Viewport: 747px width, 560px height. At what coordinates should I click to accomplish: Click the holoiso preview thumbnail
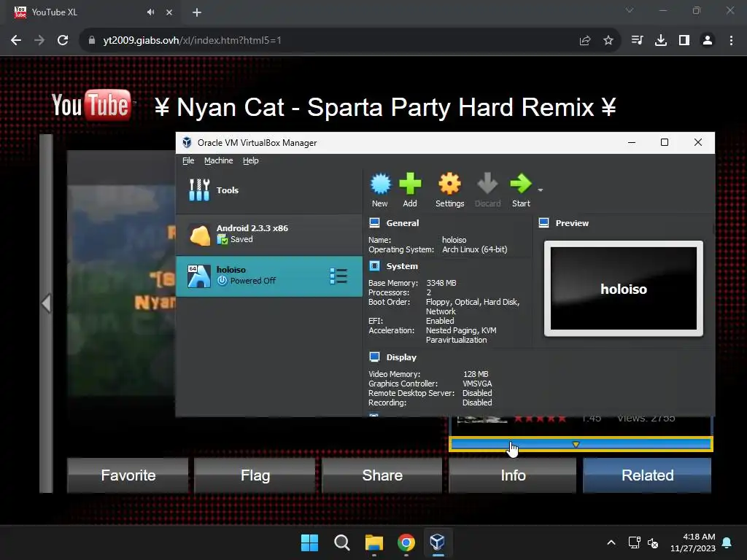624,289
